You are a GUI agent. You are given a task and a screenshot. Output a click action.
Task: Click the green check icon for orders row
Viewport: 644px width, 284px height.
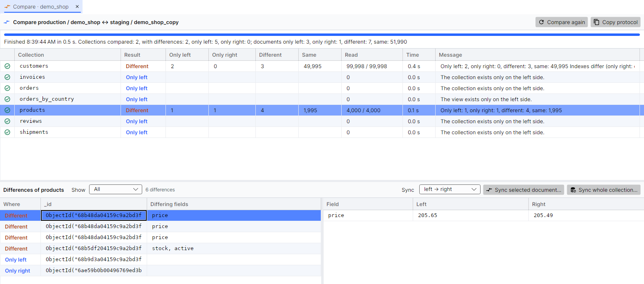click(7, 88)
